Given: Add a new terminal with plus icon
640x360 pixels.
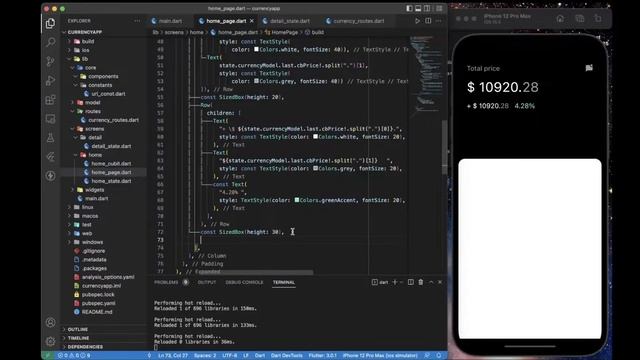Looking at the screenshot, I should tap(395, 282).
